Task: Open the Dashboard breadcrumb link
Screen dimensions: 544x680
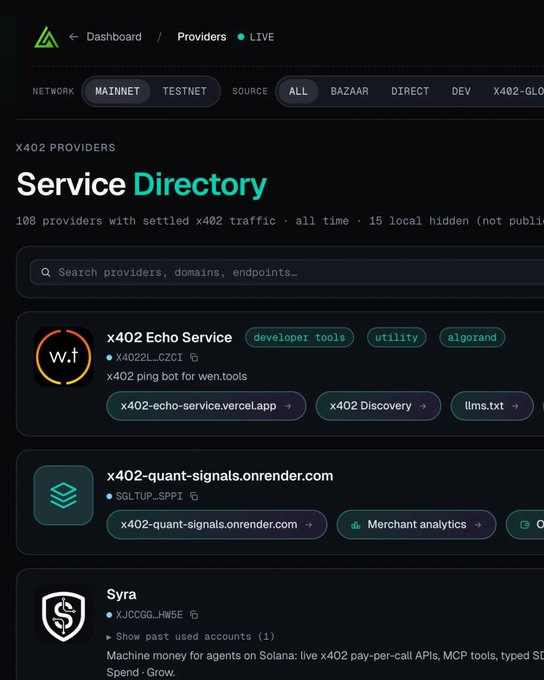Action: click(114, 36)
